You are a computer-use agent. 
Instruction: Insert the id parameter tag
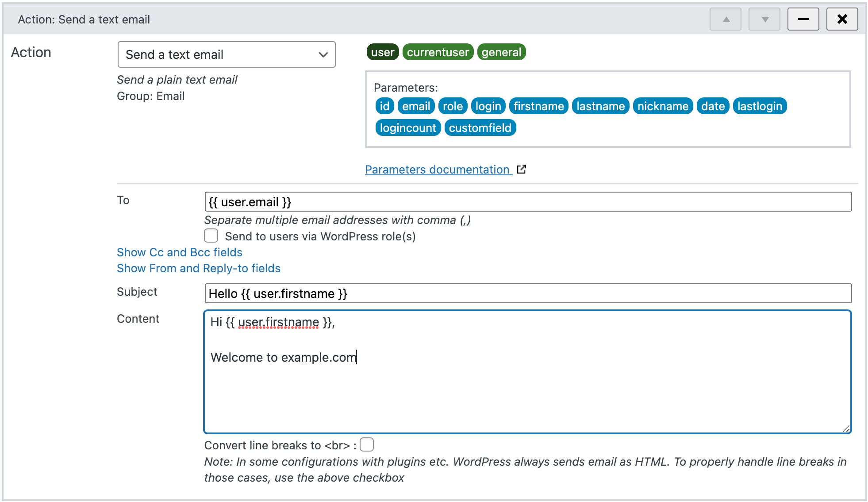[384, 106]
